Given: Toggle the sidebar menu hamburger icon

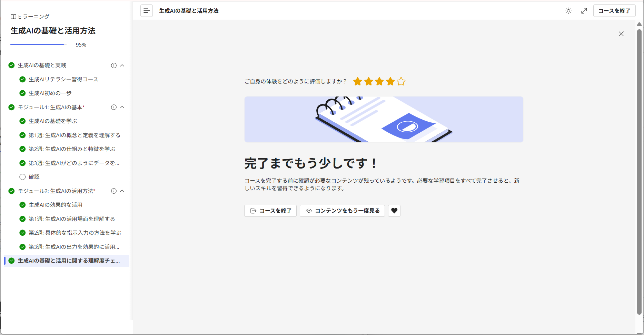Looking at the screenshot, I should [147, 11].
